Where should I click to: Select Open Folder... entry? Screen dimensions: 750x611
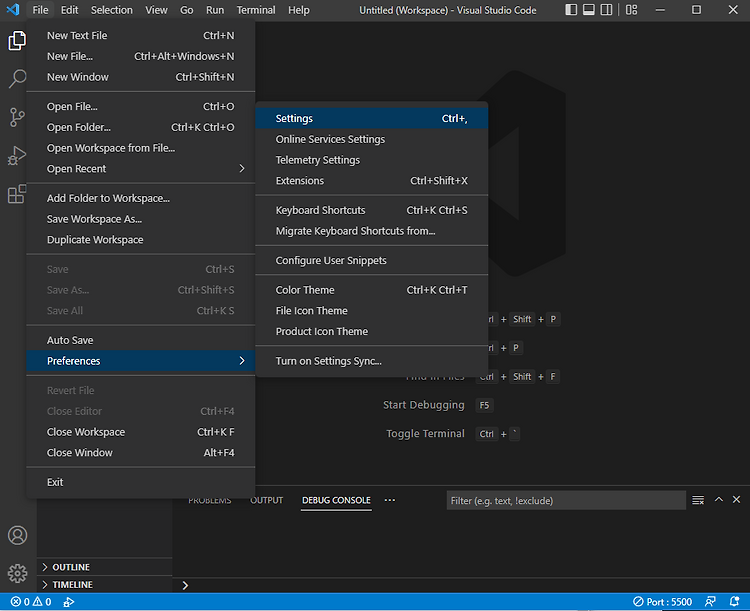point(141,127)
